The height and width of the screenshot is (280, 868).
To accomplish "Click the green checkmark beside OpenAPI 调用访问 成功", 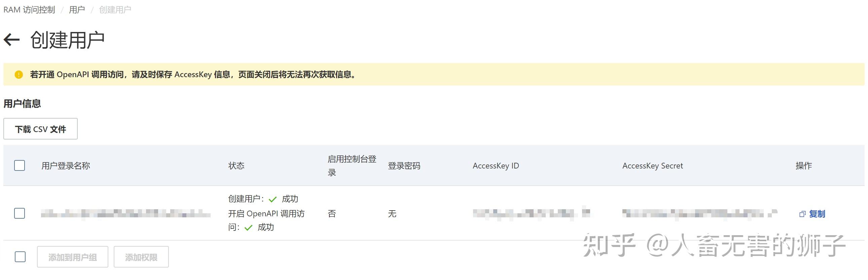I will tap(248, 227).
